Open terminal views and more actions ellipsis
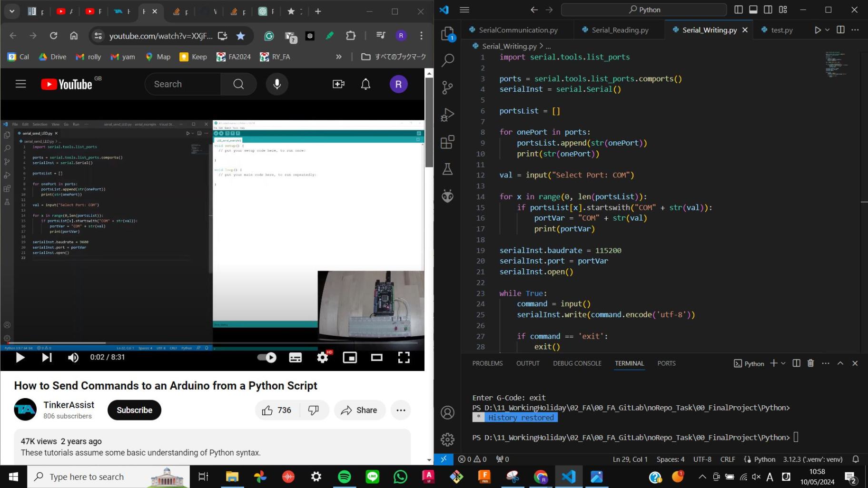The width and height of the screenshot is (868, 488). pyautogui.click(x=826, y=363)
